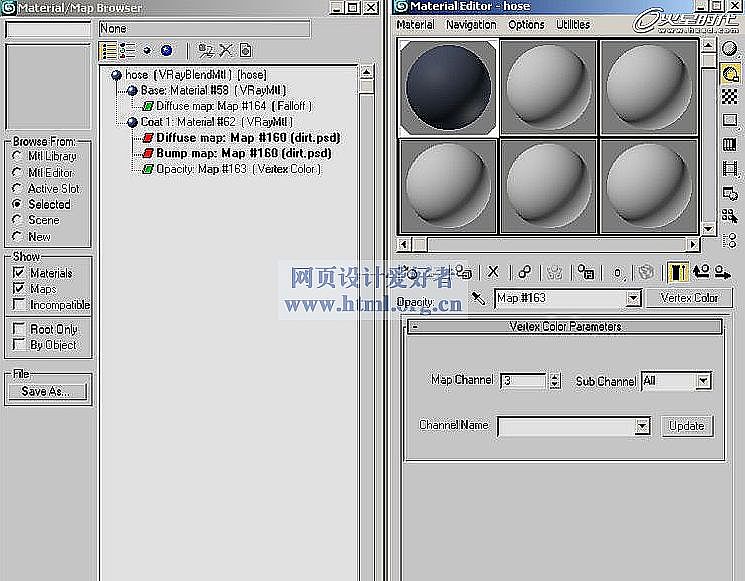745x581 pixels.
Task: Switch browser to View Small Icons
Action: click(x=147, y=50)
